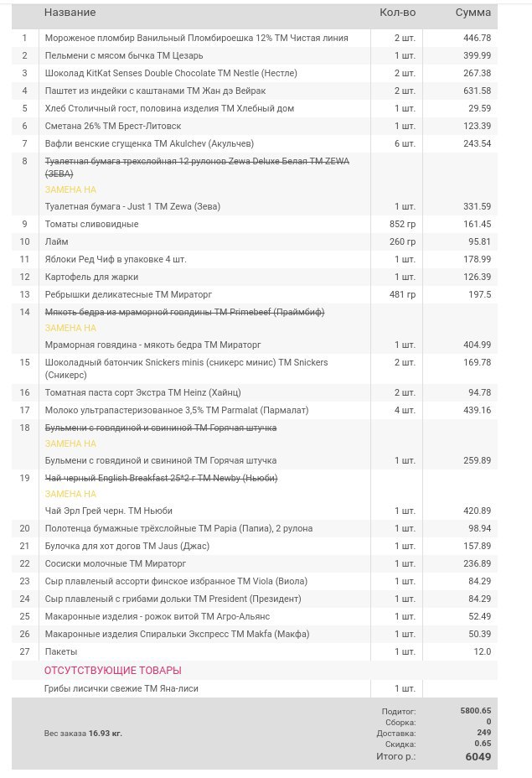Select the Мороженое пломбир Ванильный Пломбироешка item name

(196, 38)
